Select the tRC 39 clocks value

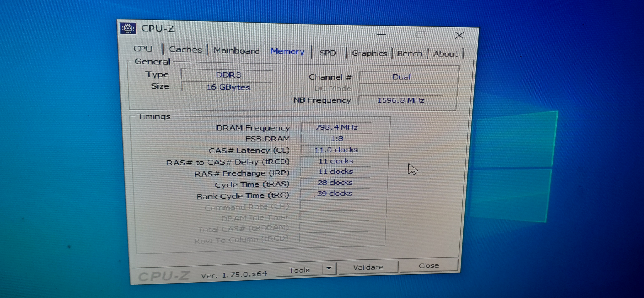point(335,193)
